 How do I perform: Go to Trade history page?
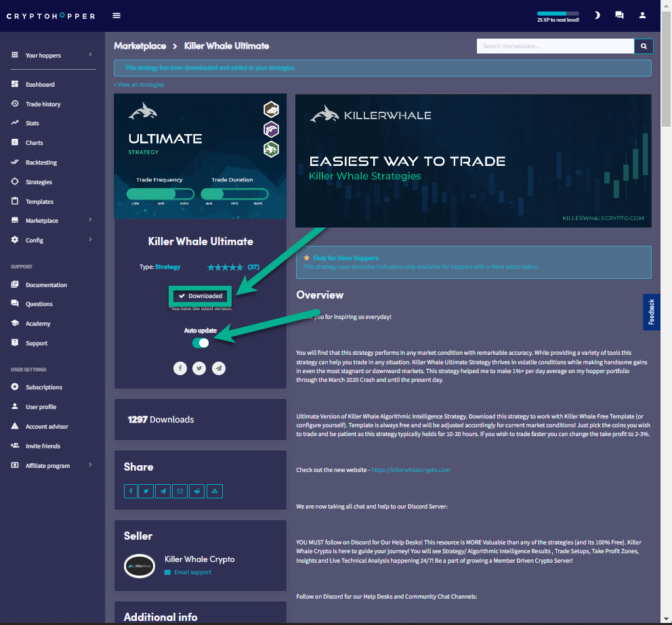point(43,104)
